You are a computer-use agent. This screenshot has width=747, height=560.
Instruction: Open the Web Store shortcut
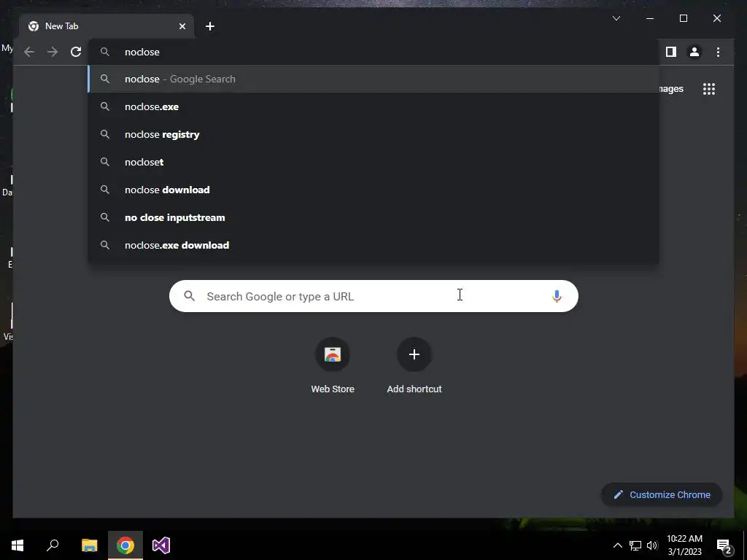[333, 366]
